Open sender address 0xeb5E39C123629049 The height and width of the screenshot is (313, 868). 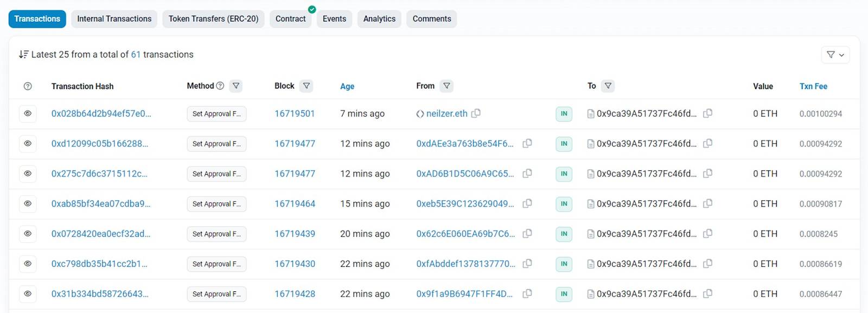465,204
